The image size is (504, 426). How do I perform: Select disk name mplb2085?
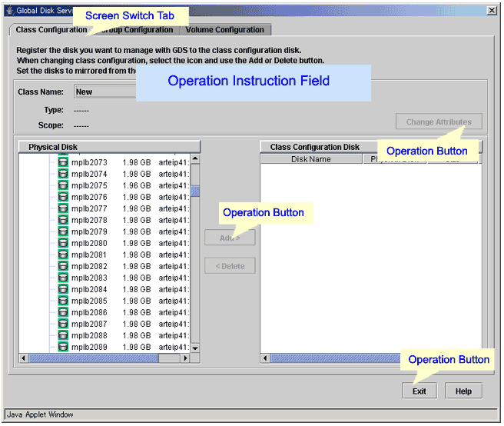click(89, 301)
